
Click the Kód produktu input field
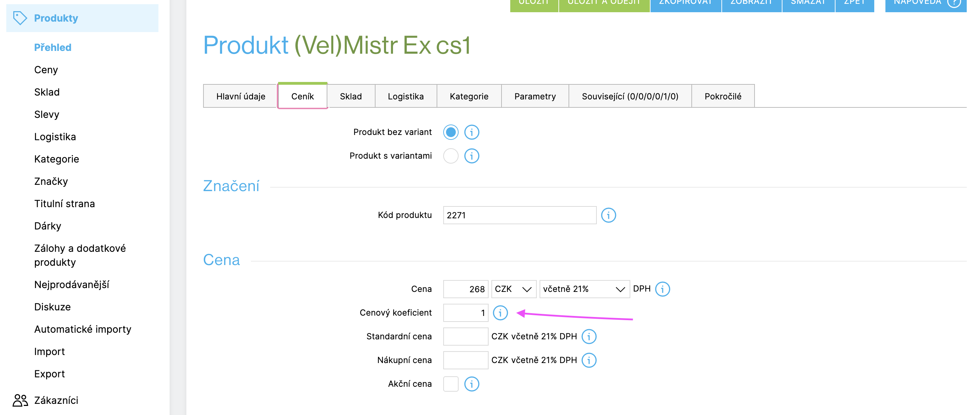(519, 215)
